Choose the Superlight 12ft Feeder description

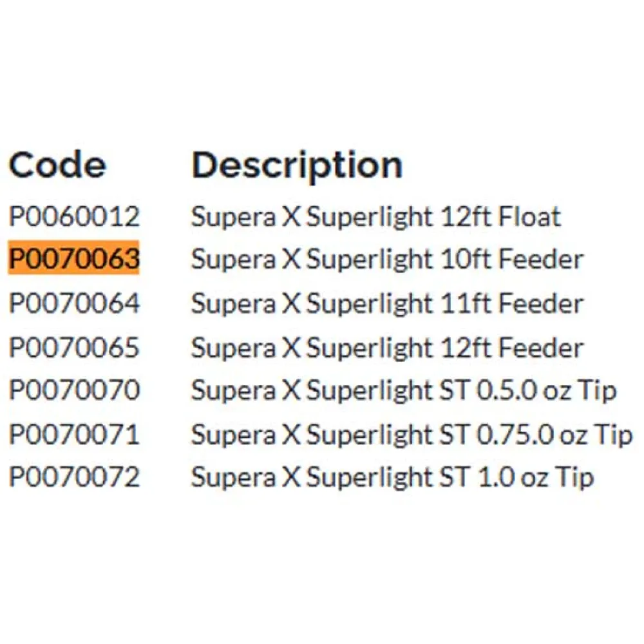point(387,347)
